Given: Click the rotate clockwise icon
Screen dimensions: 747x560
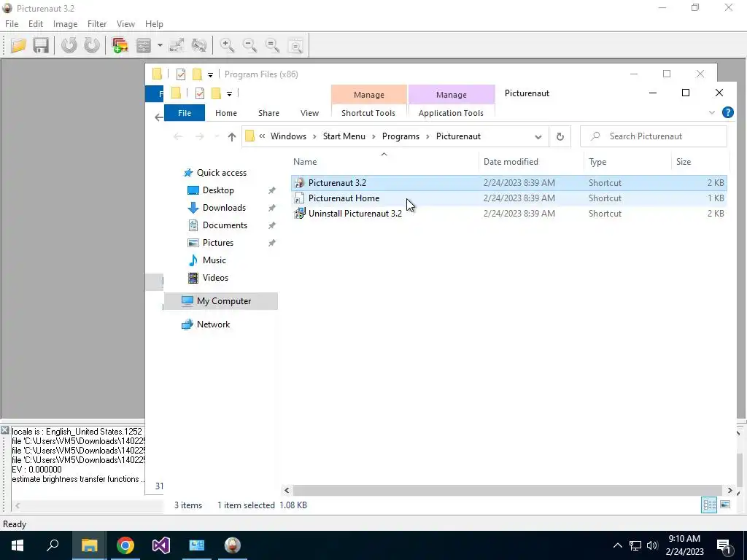Looking at the screenshot, I should pyautogui.click(x=92, y=46).
